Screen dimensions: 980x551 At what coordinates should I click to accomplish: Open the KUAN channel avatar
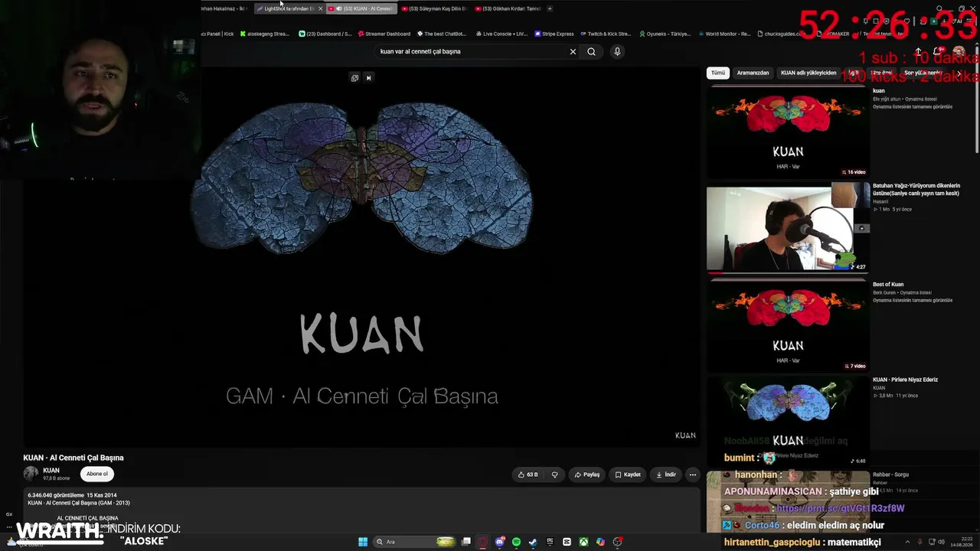click(x=31, y=474)
